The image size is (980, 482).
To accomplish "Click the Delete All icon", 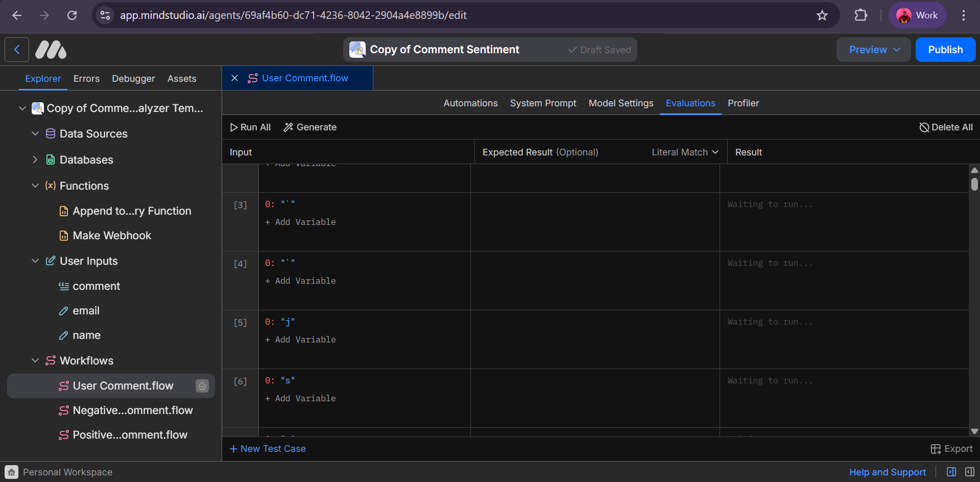I will click(924, 127).
